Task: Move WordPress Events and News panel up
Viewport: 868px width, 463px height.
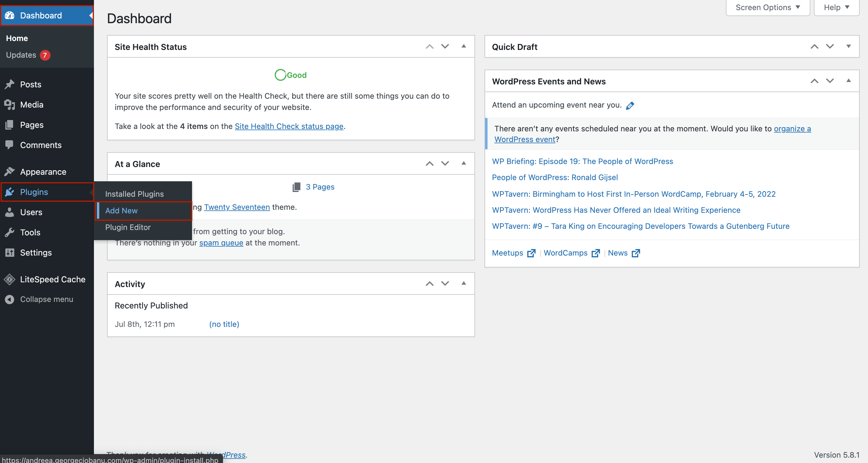Action: click(814, 81)
